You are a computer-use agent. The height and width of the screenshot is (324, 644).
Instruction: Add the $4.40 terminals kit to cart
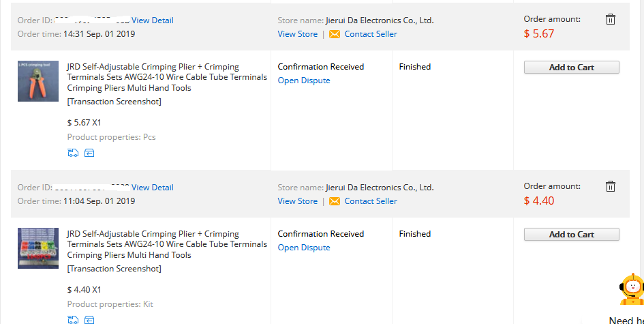pos(571,235)
